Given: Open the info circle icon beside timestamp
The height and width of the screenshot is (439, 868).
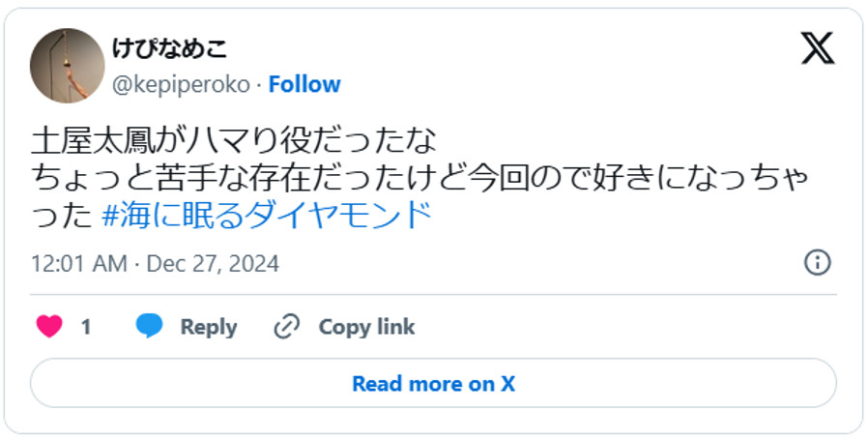Looking at the screenshot, I should point(817,262).
